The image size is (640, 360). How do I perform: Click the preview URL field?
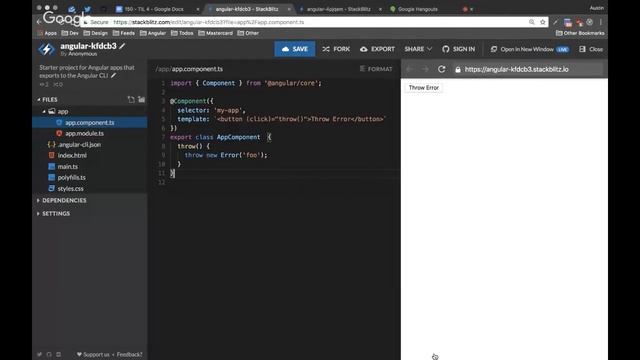click(527, 69)
